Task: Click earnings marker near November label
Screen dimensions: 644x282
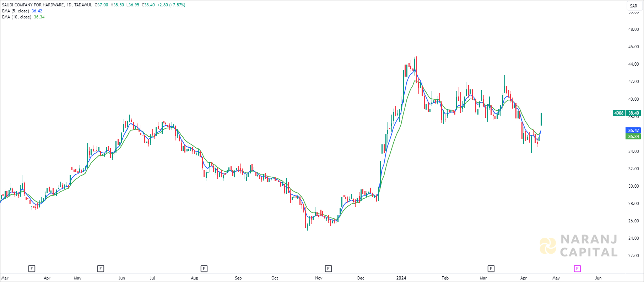Action: click(328, 269)
